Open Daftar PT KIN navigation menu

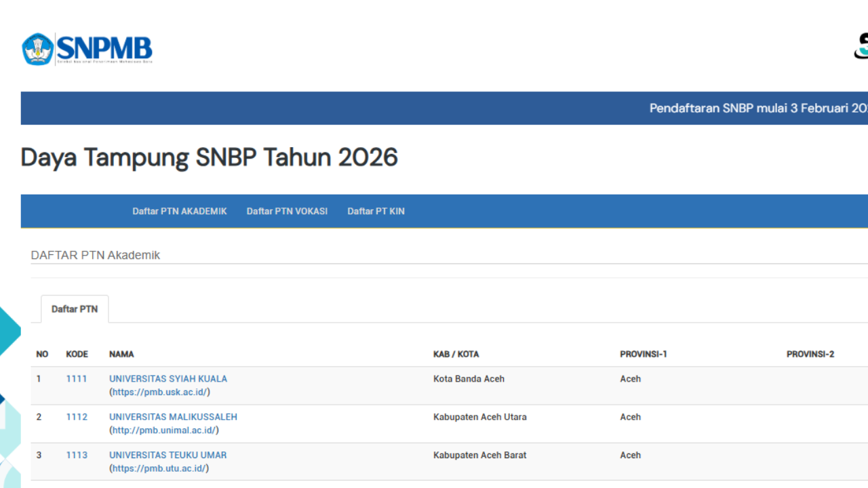pos(376,211)
